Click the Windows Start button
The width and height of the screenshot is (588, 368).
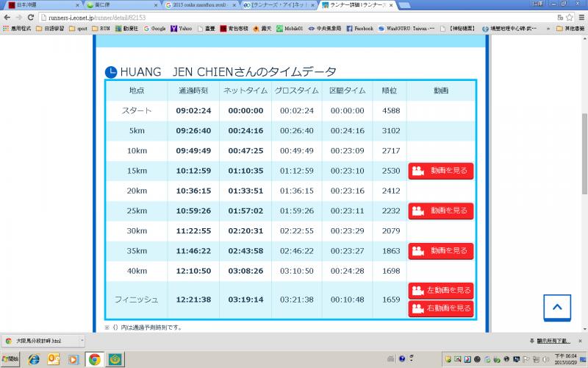[x=10, y=359]
